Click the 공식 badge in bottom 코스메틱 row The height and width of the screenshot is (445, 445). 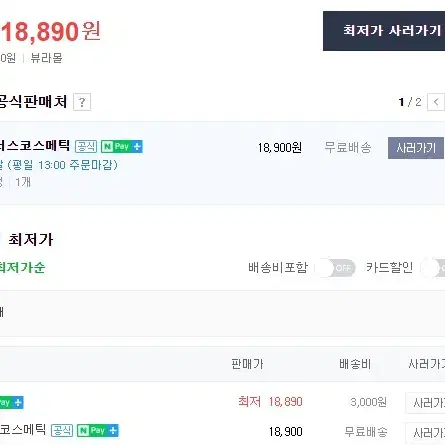click(62, 430)
